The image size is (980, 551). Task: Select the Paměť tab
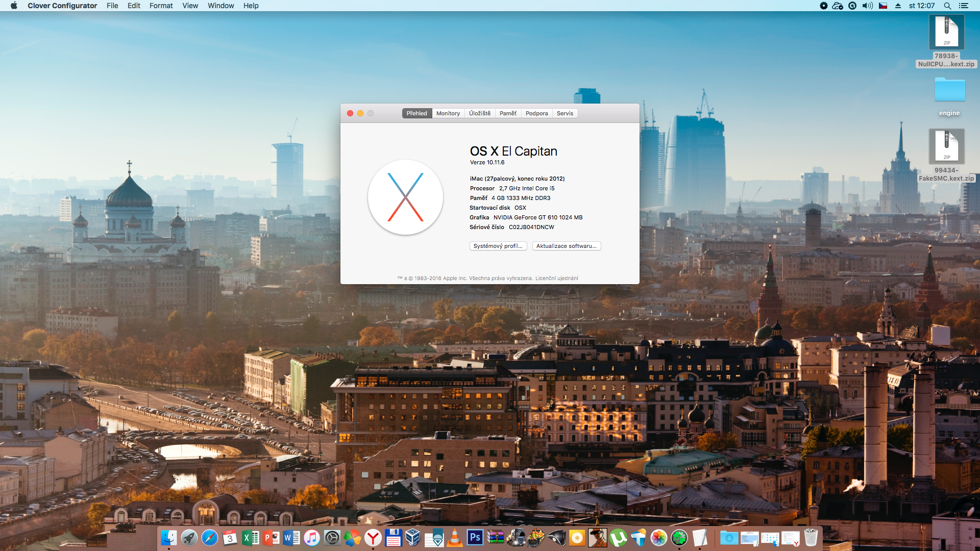point(508,113)
